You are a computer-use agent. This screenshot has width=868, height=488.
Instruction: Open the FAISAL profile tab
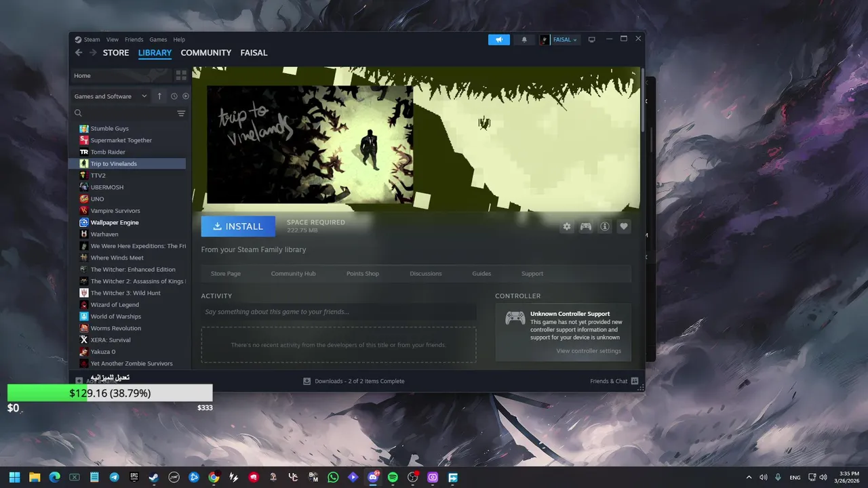pyautogui.click(x=254, y=53)
